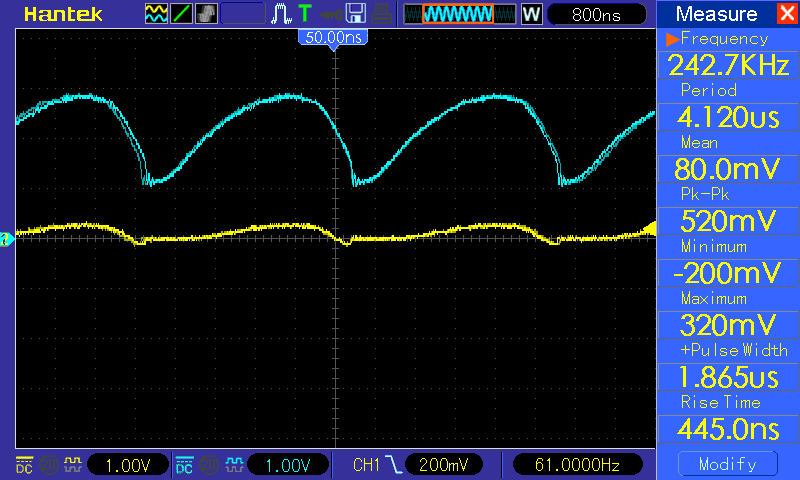Select the Period measurement label

[x=709, y=90]
